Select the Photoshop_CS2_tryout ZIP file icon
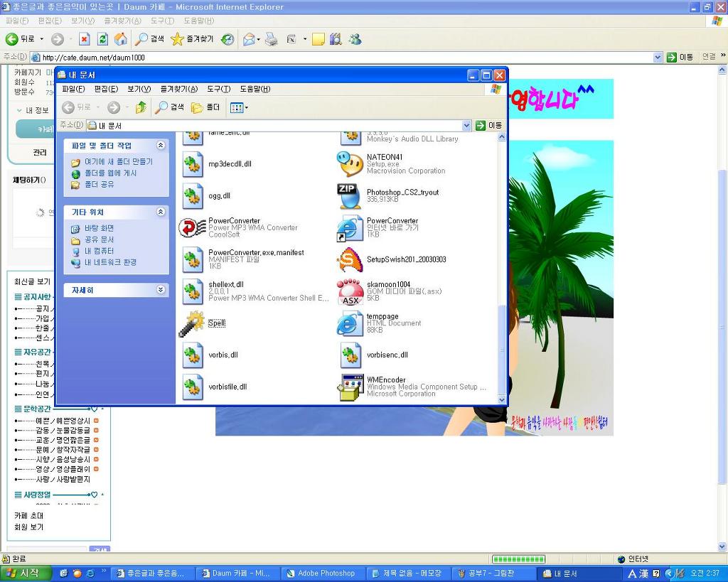This screenshot has height=582, width=728. (x=350, y=195)
